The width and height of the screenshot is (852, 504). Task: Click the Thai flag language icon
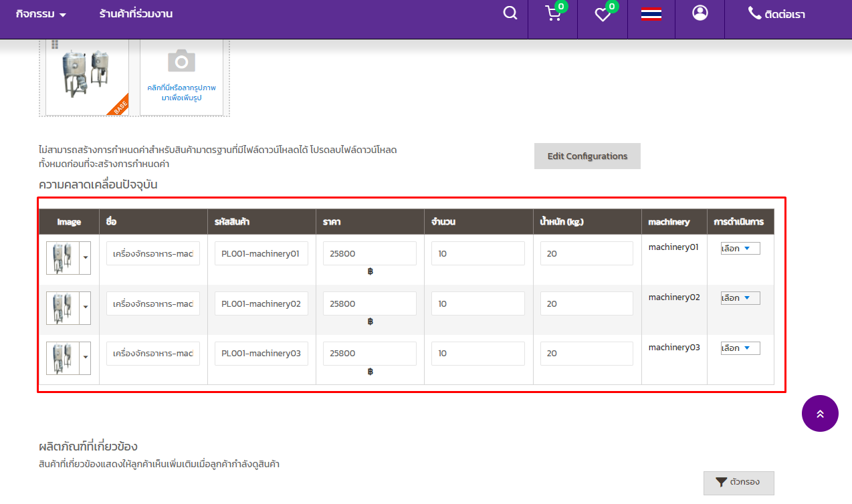(651, 14)
